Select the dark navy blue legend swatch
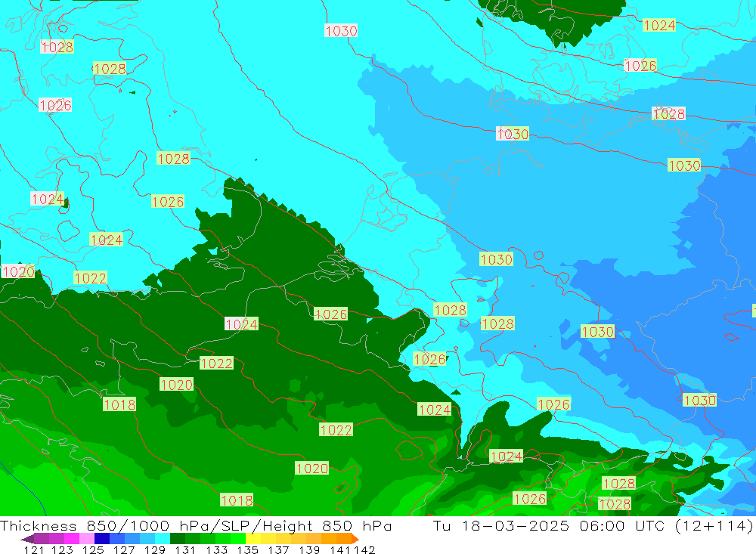 click(x=102, y=539)
